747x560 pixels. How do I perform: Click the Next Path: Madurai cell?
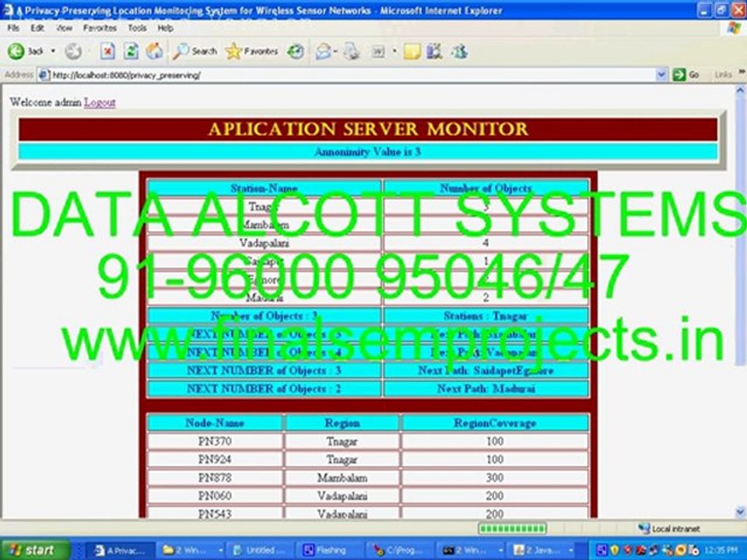(486, 389)
